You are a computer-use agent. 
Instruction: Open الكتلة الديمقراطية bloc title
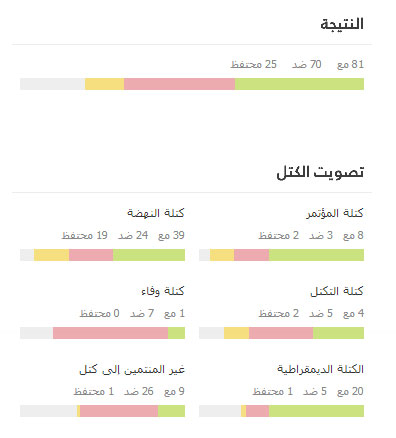pos(320,369)
